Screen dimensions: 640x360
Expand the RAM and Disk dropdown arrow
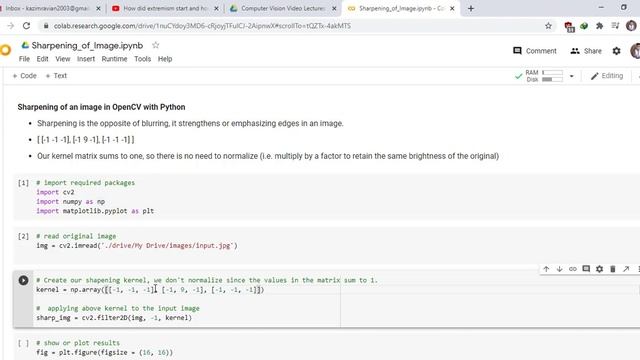tap(571, 76)
